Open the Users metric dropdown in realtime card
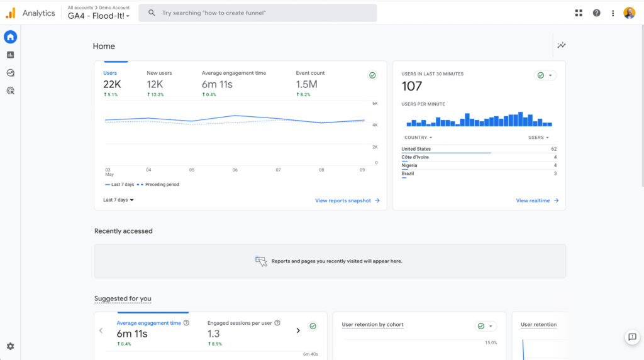This screenshot has width=644, height=360. [538, 138]
